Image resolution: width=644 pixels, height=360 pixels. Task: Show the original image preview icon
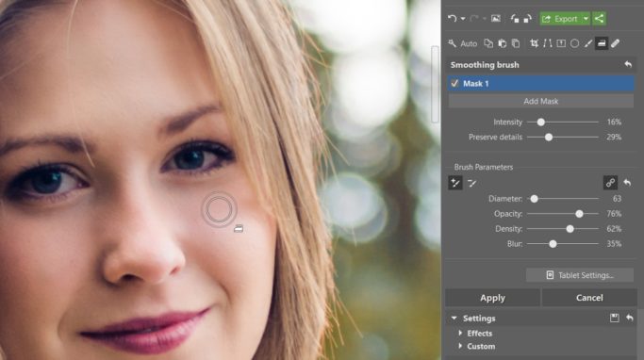tap(496, 19)
